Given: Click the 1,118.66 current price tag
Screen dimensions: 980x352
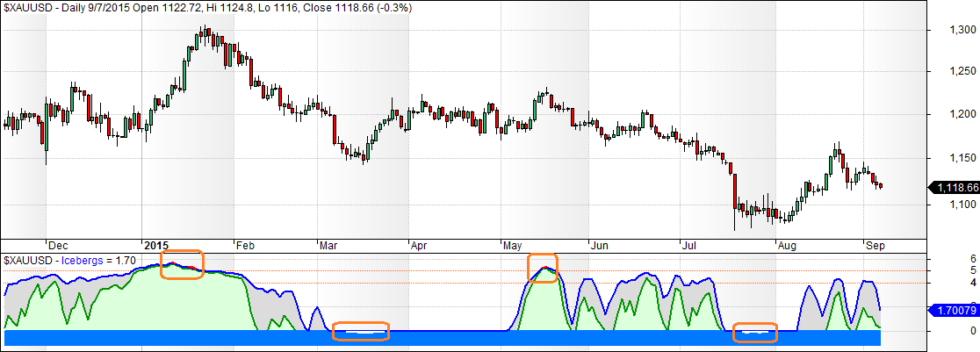Looking at the screenshot, I should click(x=954, y=187).
